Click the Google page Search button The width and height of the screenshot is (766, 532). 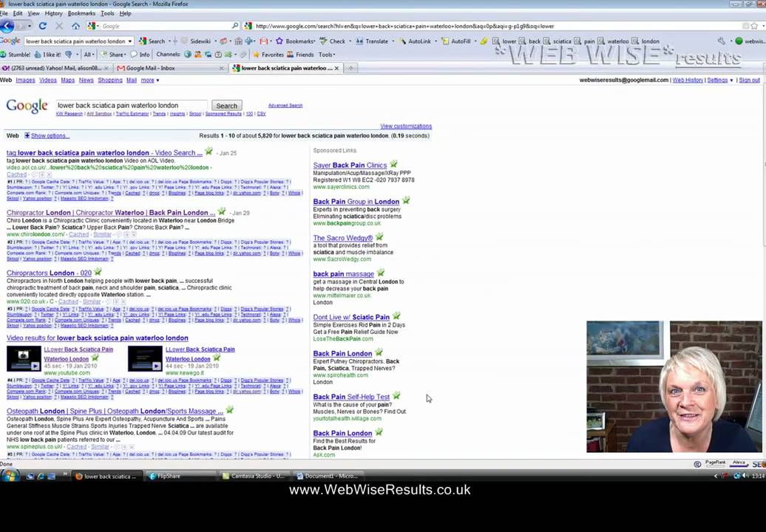coord(227,106)
